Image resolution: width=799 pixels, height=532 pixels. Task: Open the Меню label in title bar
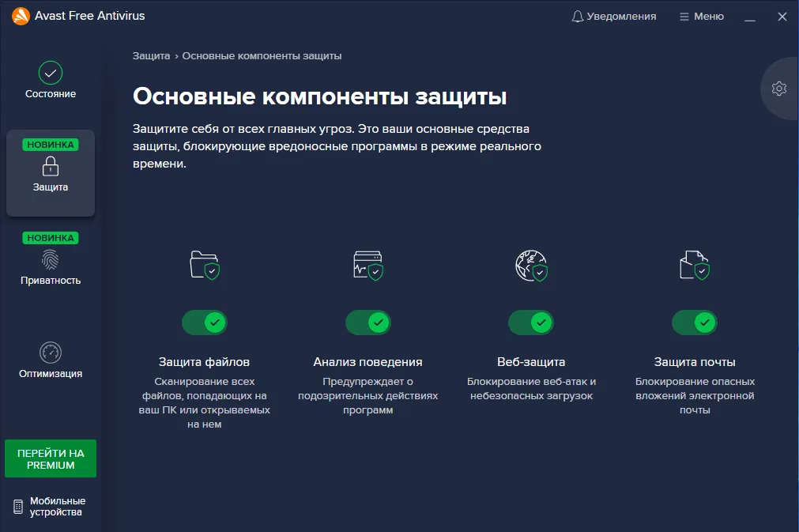(709, 17)
